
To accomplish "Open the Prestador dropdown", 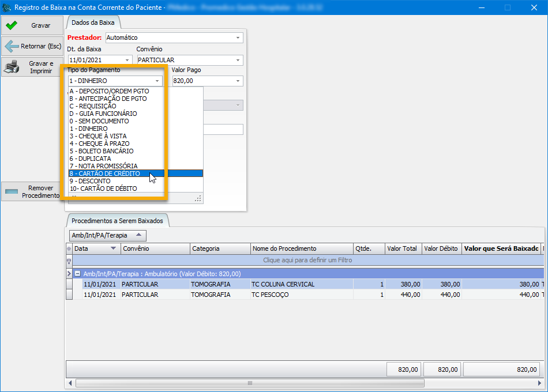I will point(238,38).
